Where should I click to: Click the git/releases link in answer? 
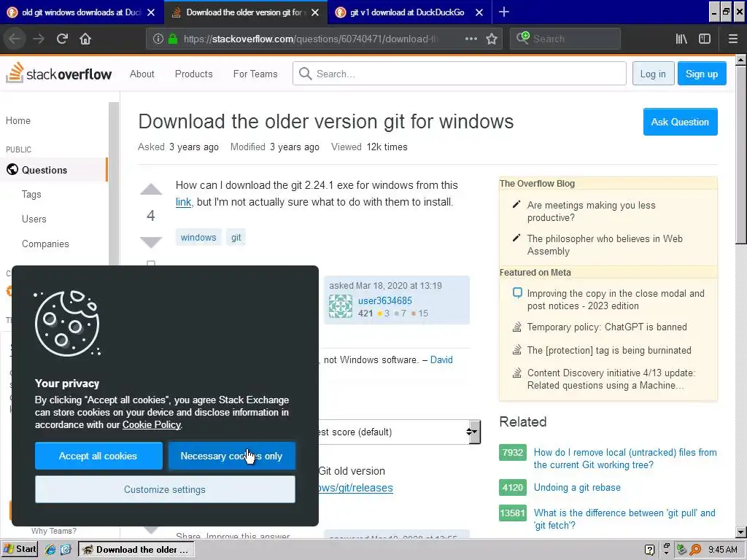356,488
